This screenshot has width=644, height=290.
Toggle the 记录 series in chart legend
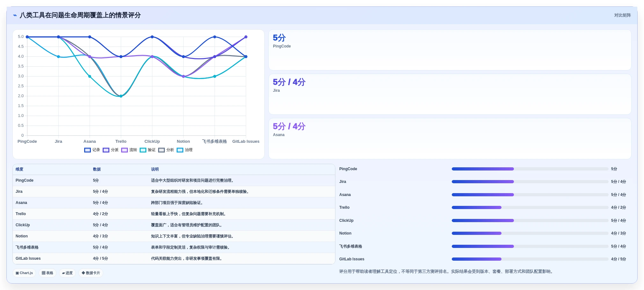pyautogui.click(x=92, y=150)
